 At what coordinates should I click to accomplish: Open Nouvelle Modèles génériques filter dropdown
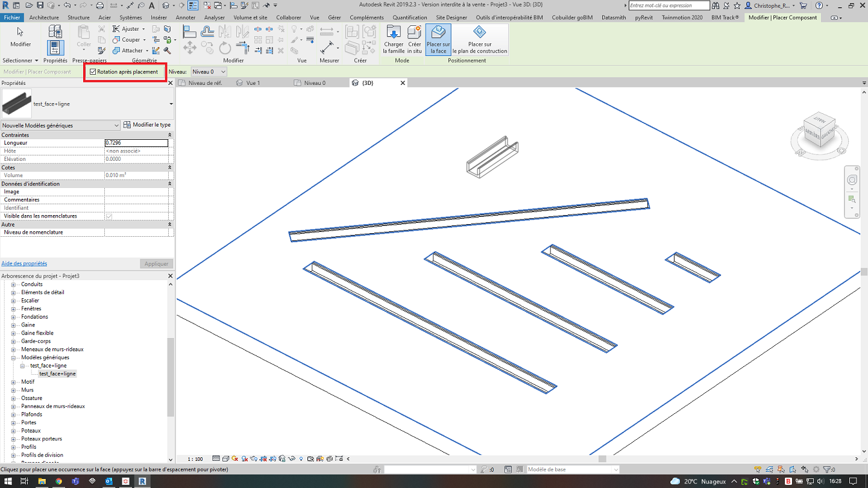click(x=60, y=125)
